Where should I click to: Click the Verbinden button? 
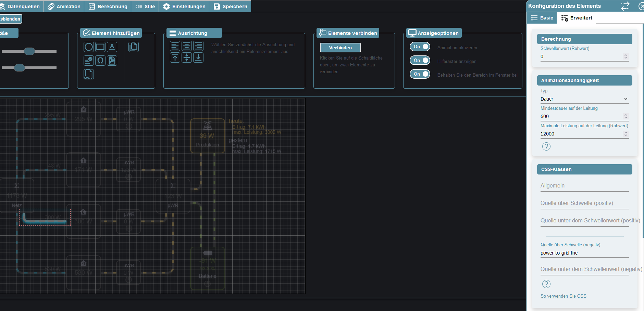340,48
